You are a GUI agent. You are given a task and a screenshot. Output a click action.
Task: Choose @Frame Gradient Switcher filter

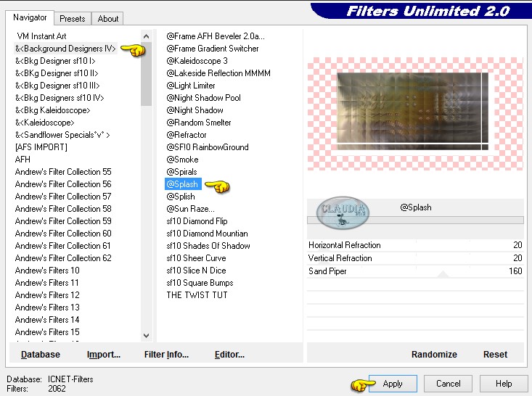pyautogui.click(x=213, y=49)
